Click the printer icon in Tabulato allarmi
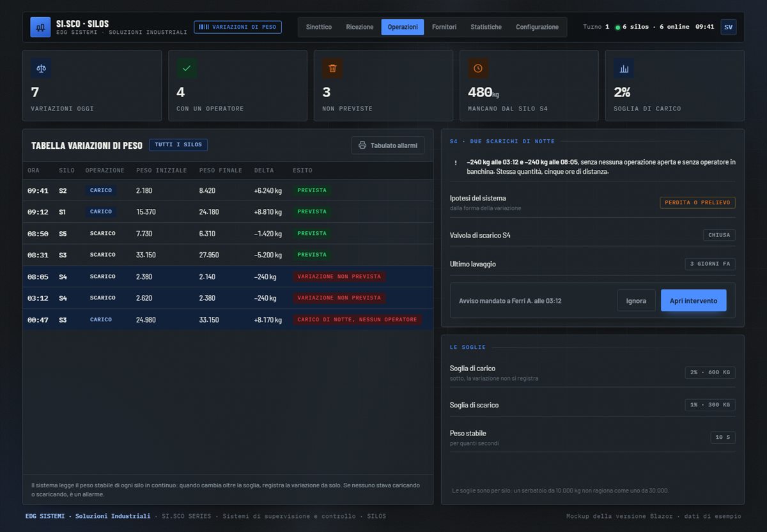767x532 pixels. [x=362, y=146]
